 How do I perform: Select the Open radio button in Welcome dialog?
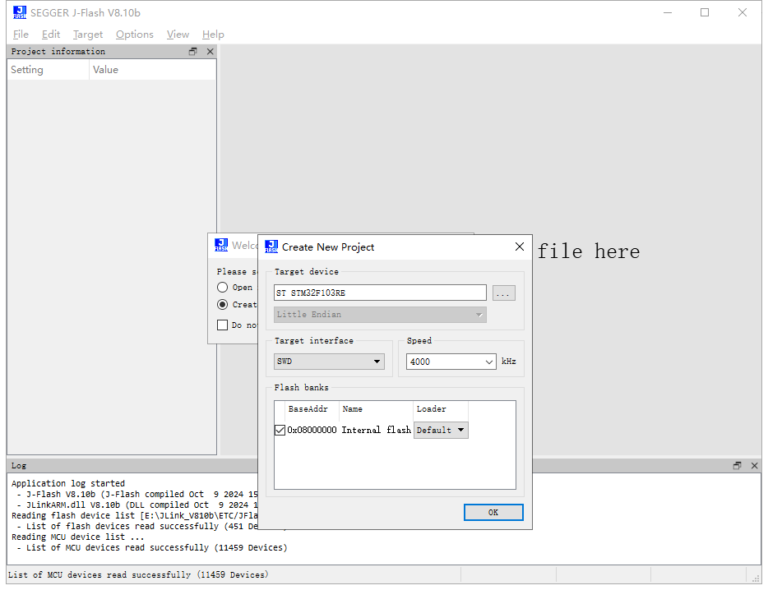tap(222, 287)
